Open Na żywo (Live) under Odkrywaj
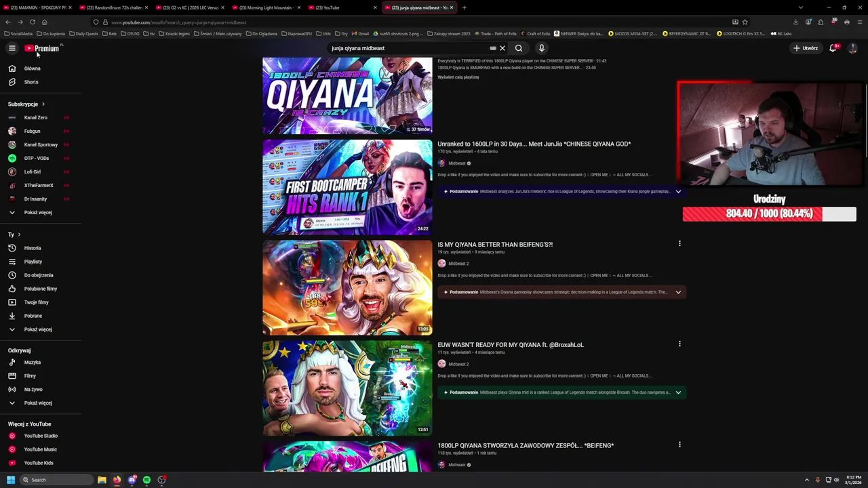This screenshot has height=488, width=868. pyautogui.click(x=33, y=390)
